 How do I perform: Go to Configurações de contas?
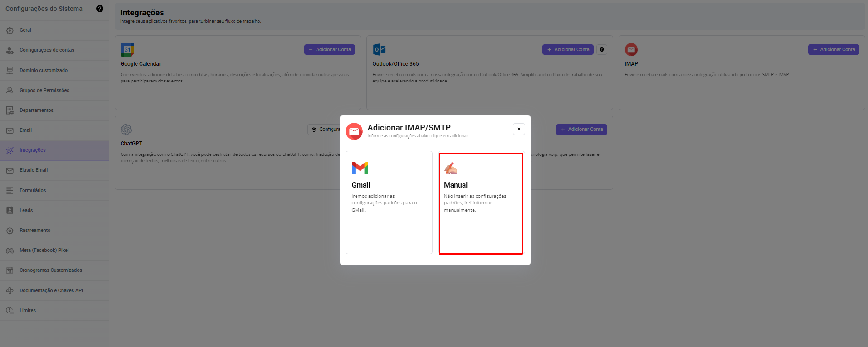pos(47,50)
